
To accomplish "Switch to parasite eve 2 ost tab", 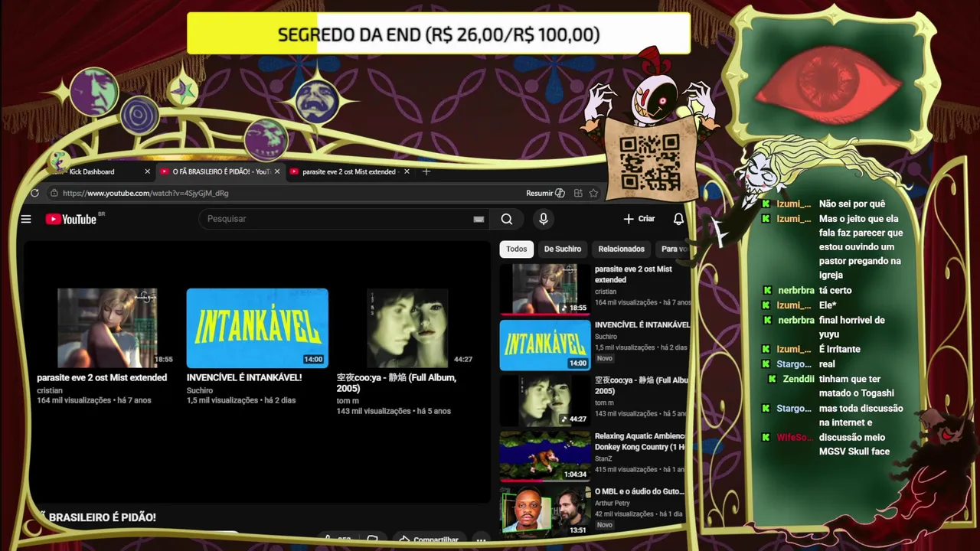I will (x=350, y=171).
